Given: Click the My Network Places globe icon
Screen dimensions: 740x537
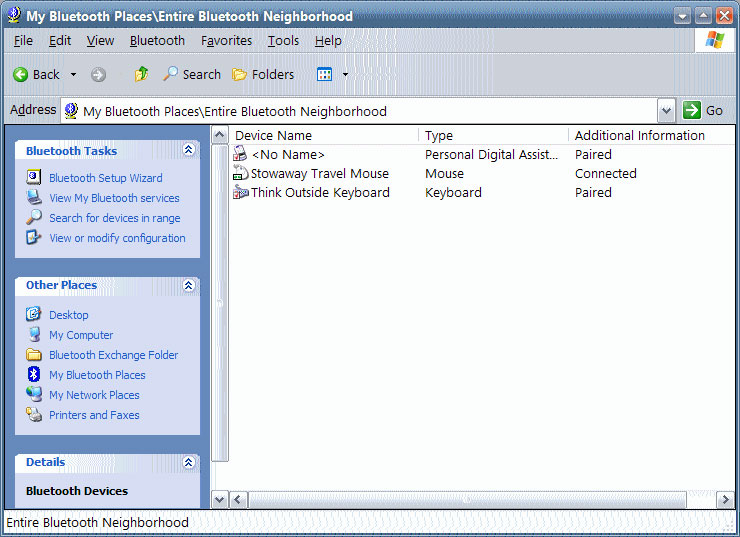Looking at the screenshot, I should click(34, 394).
